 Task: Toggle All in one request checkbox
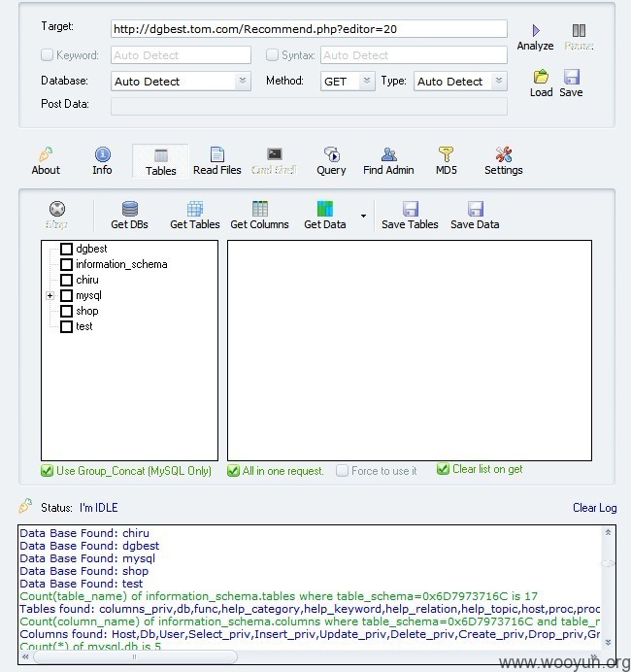[233, 471]
